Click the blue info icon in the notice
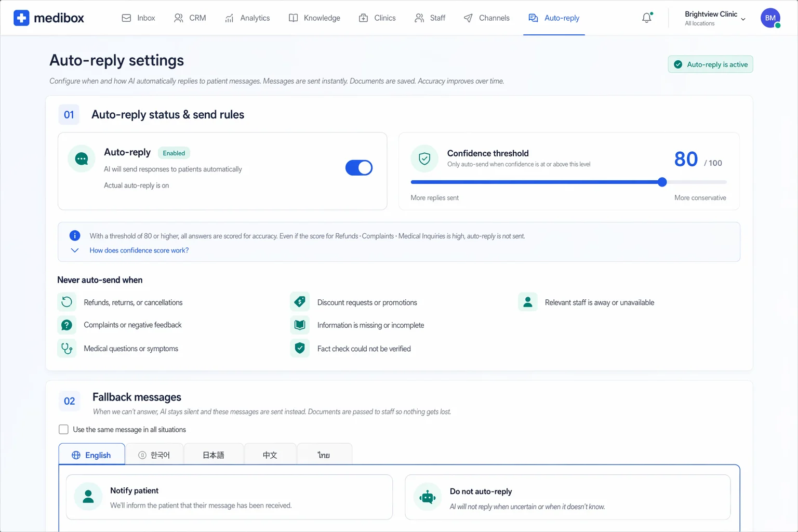 coord(75,235)
